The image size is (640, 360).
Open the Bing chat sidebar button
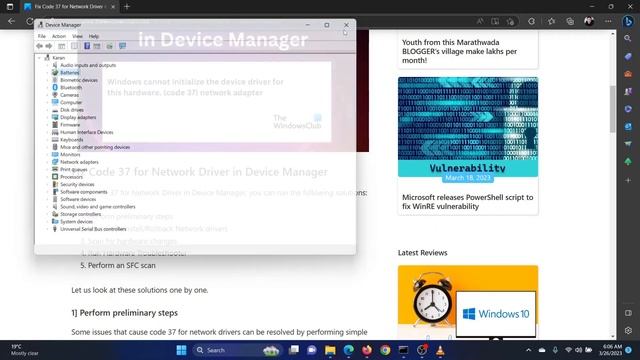(x=628, y=21)
